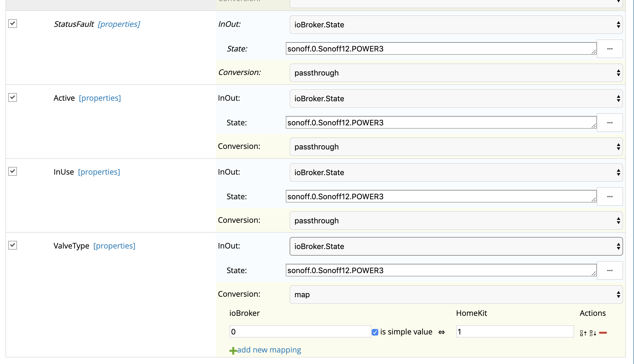Viewport: 634px width, 364px height.
Task: Click the InUse properties link
Action: pyautogui.click(x=99, y=172)
